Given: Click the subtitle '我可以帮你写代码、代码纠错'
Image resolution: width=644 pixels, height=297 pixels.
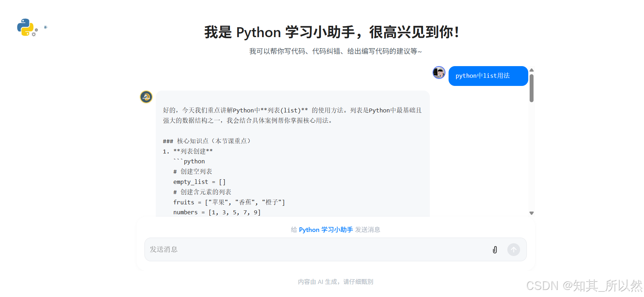Looking at the screenshot, I should coord(295,51).
